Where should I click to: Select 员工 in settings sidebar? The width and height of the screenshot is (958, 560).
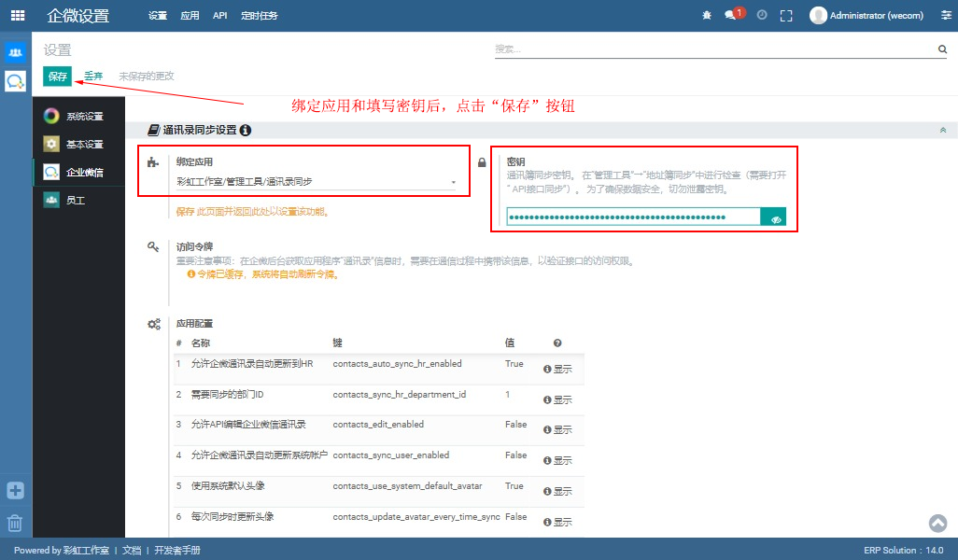[78, 201]
